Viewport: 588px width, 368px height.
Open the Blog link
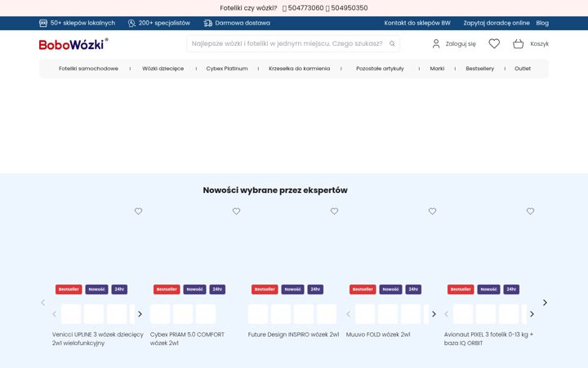point(542,23)
